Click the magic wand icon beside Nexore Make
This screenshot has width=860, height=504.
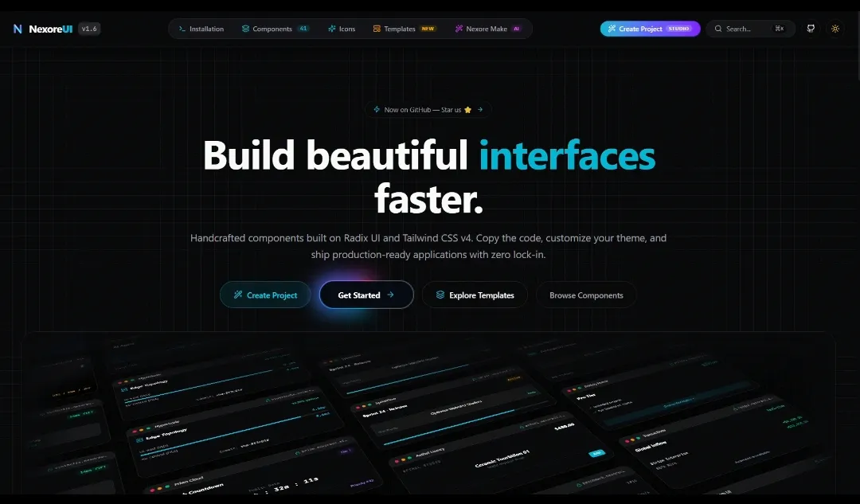point(459,29)
